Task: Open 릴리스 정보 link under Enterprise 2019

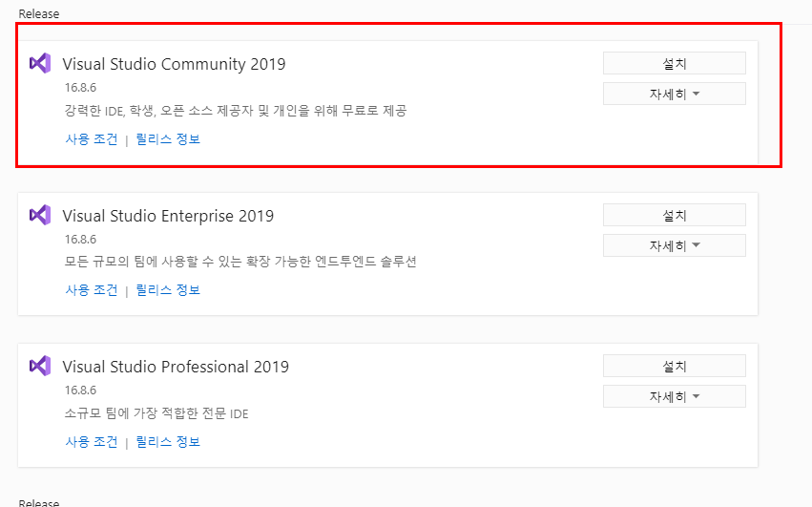Action: tap(168, 290)
